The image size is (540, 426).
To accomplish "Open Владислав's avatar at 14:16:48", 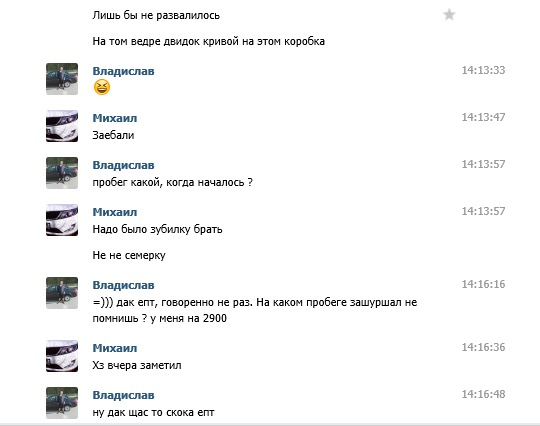I will [62, 403].
